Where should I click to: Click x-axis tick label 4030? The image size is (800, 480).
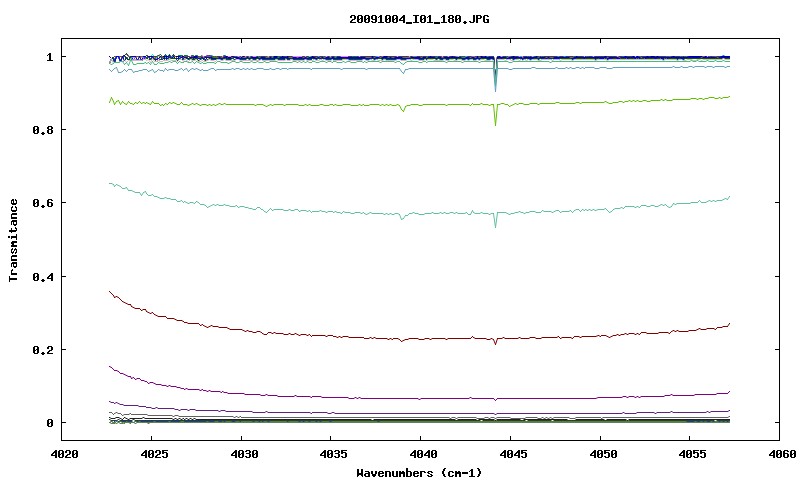(243, 454)
